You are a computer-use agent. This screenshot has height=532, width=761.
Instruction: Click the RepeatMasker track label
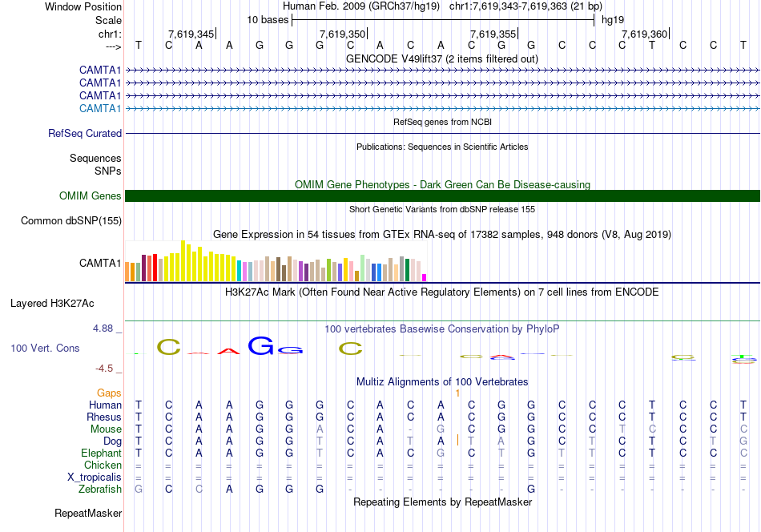pyautogui.click(x=88, y=513)
